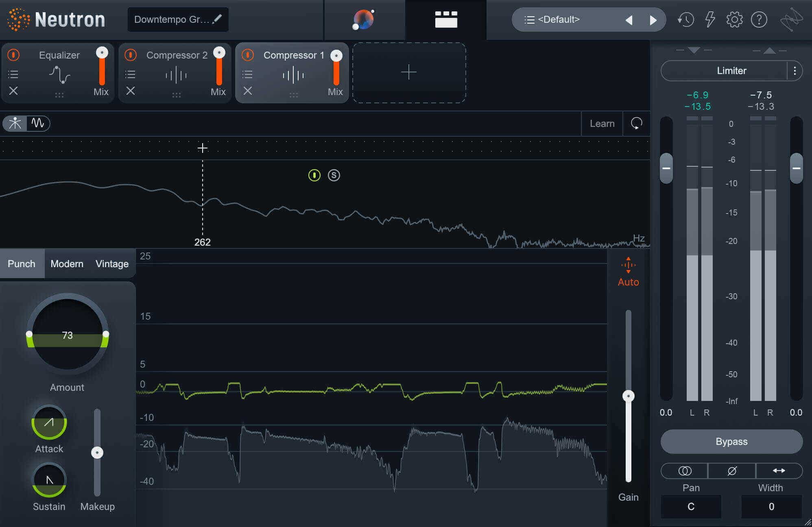The width and height of the screenshot is (812, 527).
Task: Select the Punch mode tab
Action: (x=22, y=263)
